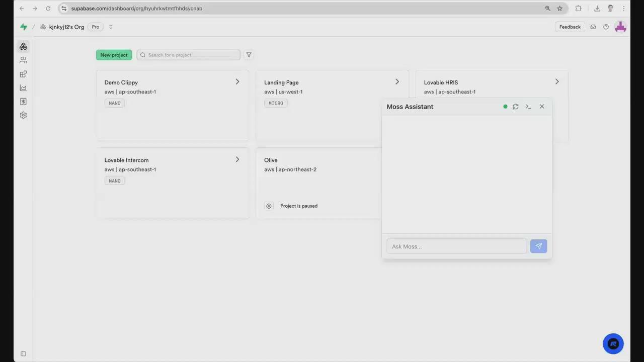Open the Moss Assistant terminal icon
Screen dimensions: 644x362
[x=528, y=107]
